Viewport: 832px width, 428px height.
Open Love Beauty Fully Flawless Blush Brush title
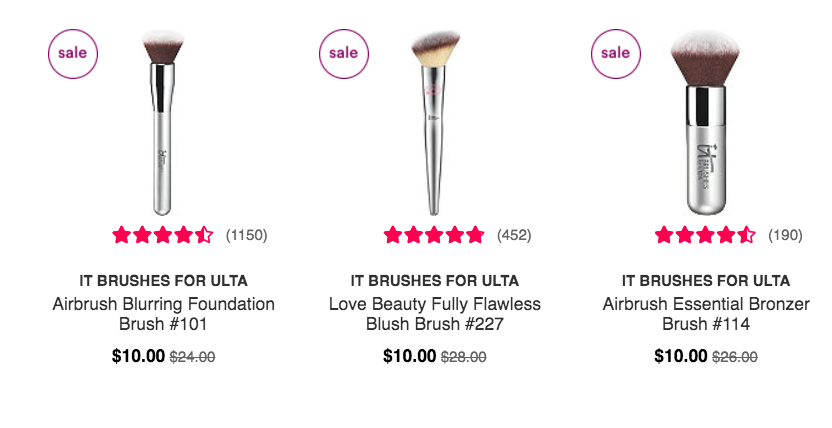tap(435, 313)
